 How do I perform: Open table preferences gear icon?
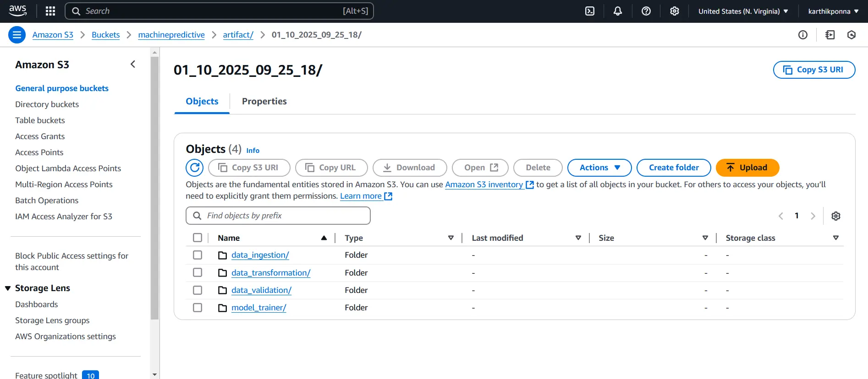click(x=836, y=216)
